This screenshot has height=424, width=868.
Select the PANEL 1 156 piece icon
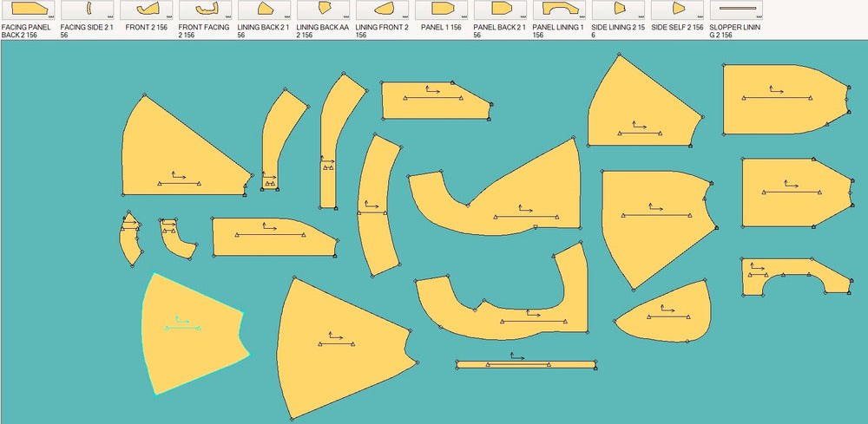point(442,10)
